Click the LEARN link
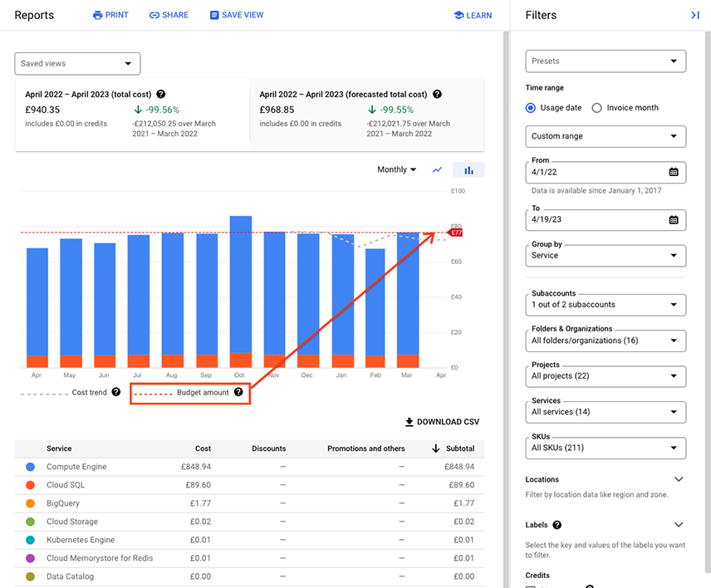Screen dimensions: 711x588 click(473, 15)
